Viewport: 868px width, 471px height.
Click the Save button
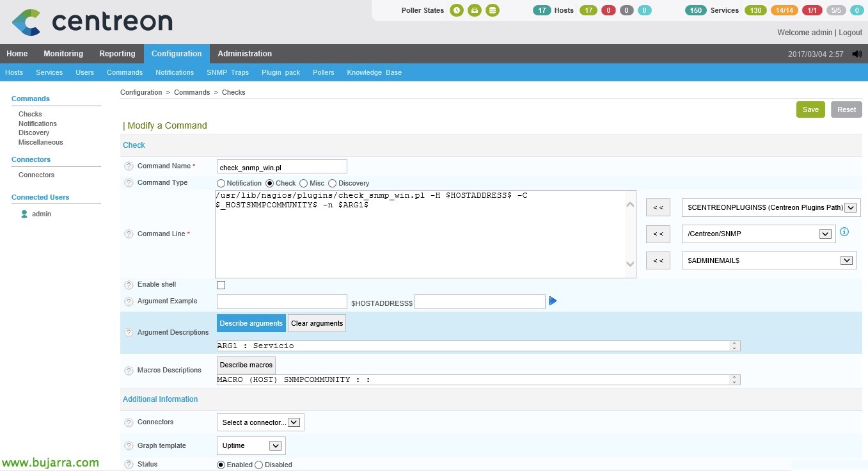(x=810, y=109)
